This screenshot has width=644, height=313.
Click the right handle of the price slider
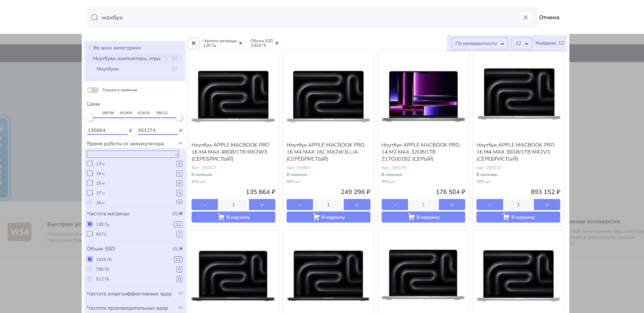pyautogui.click(x=179, y=118)
